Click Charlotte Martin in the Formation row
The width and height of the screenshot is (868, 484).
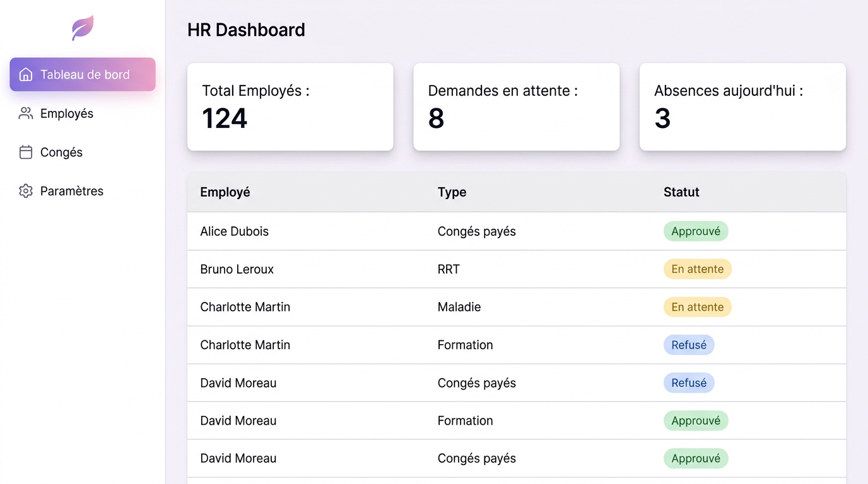tap(245, 345)
